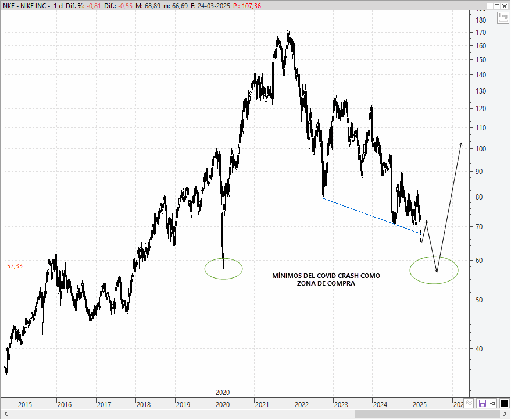Open the black color swatch
Screen dimensions: 511x420
[x=504, y=403]
